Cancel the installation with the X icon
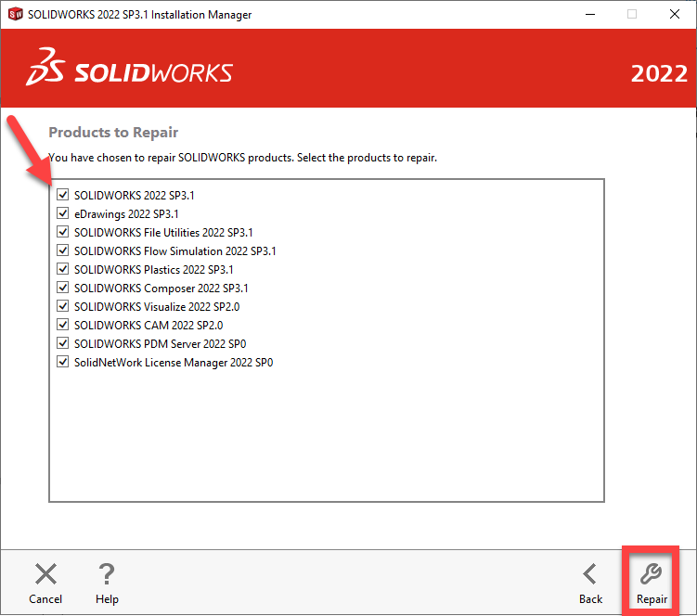Image resolution: width=697 pixels, height=616 pixels. click(x=45, y=573)
